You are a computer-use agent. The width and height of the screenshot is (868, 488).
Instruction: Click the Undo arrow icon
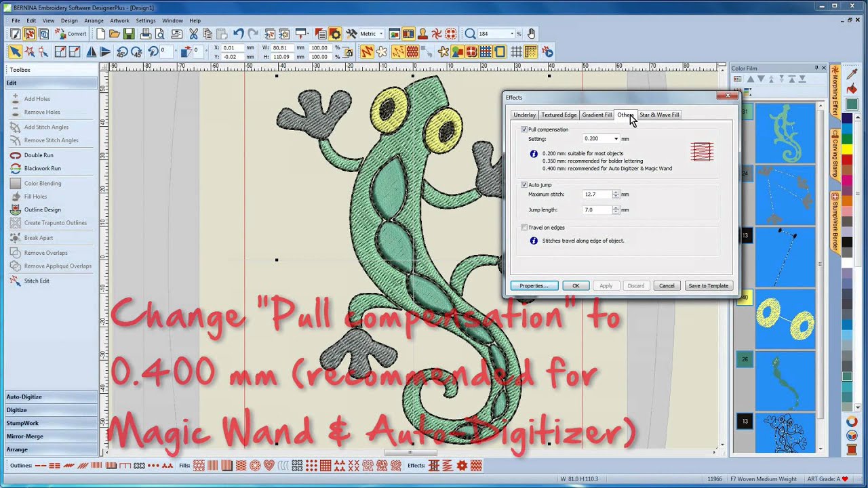238,34
